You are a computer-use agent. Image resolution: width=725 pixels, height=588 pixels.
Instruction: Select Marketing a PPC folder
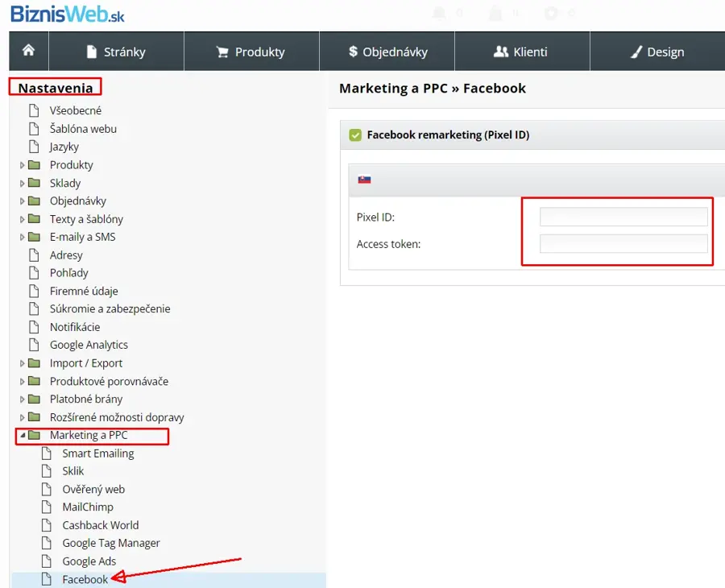[x=89, y=435]
